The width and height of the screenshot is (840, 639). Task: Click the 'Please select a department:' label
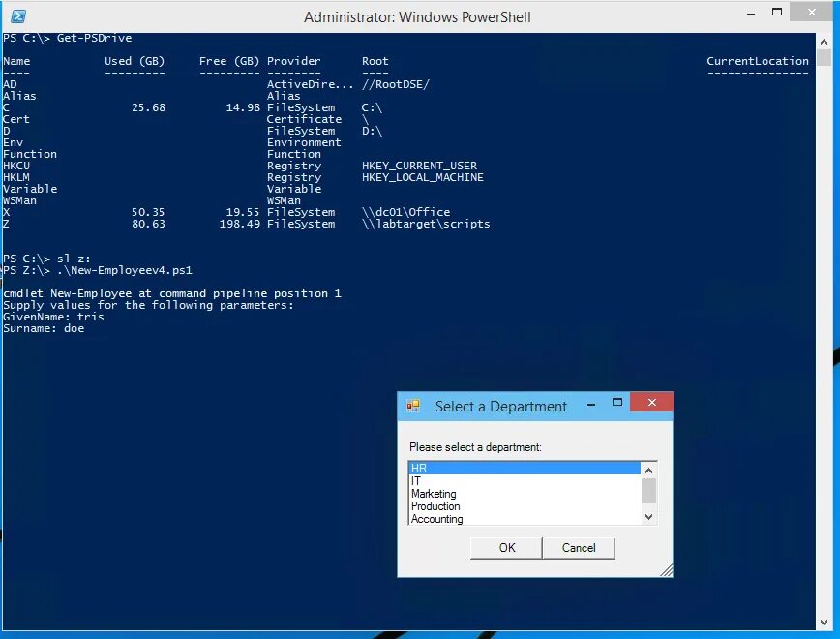point(475,447)
